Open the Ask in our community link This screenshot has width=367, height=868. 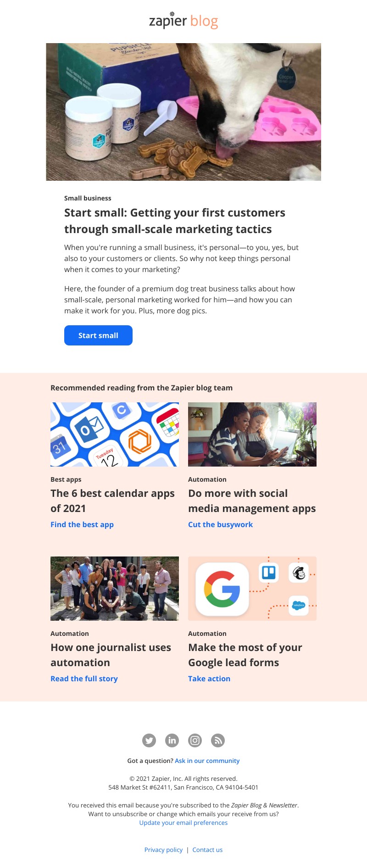coord(207,761)
